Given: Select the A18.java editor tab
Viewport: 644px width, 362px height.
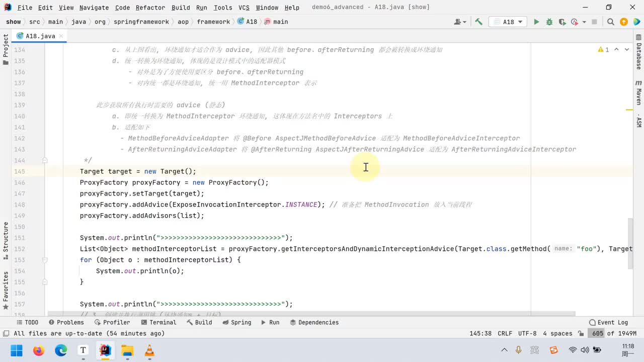Looking at the screenshot, I should 40,36.
